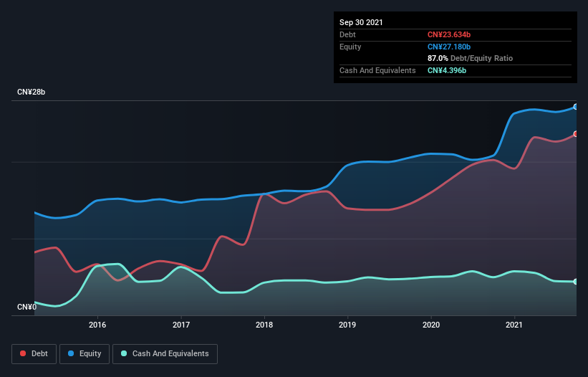Click the CN¥0 y-axis label

coord(26,307)
